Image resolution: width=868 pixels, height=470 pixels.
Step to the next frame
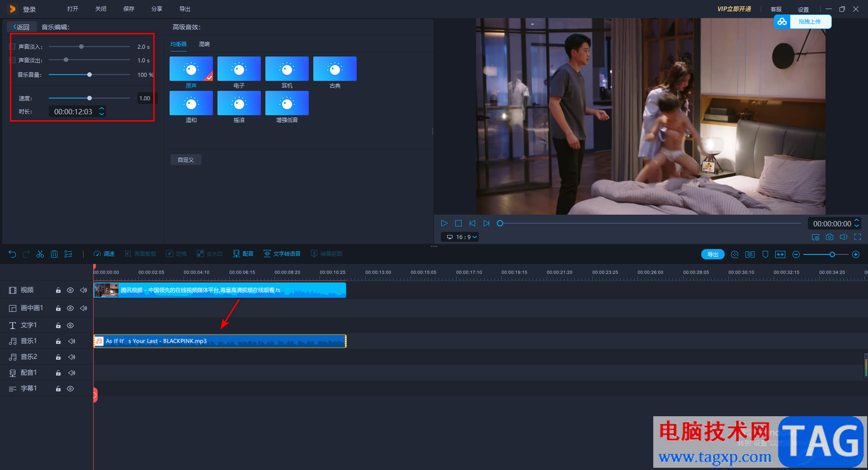pos(486,223)
